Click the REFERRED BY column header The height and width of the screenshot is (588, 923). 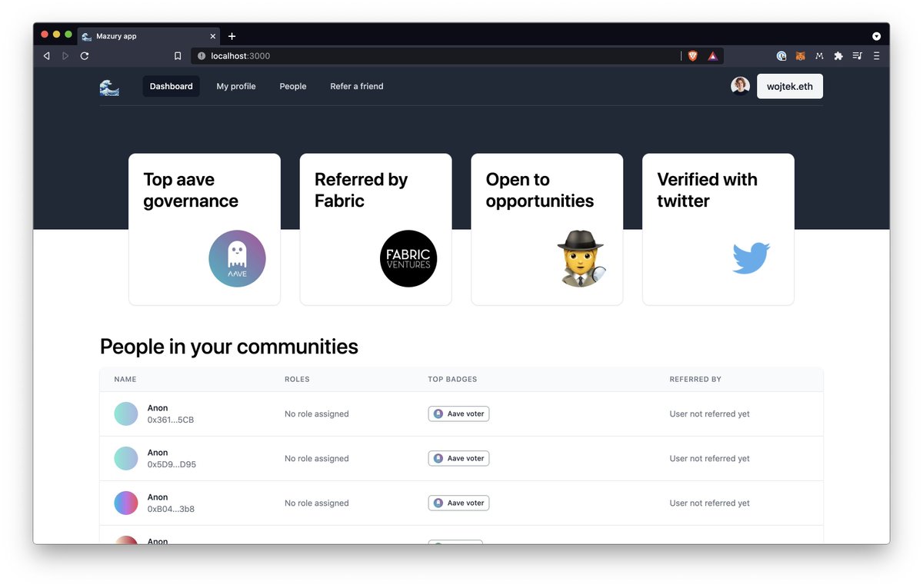695,380
